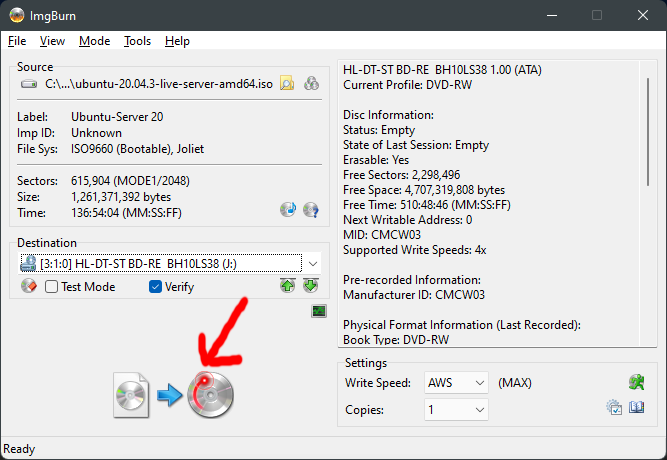Click the source path ubuntu-20.04.3-live-server-amd64.iso

159,84
